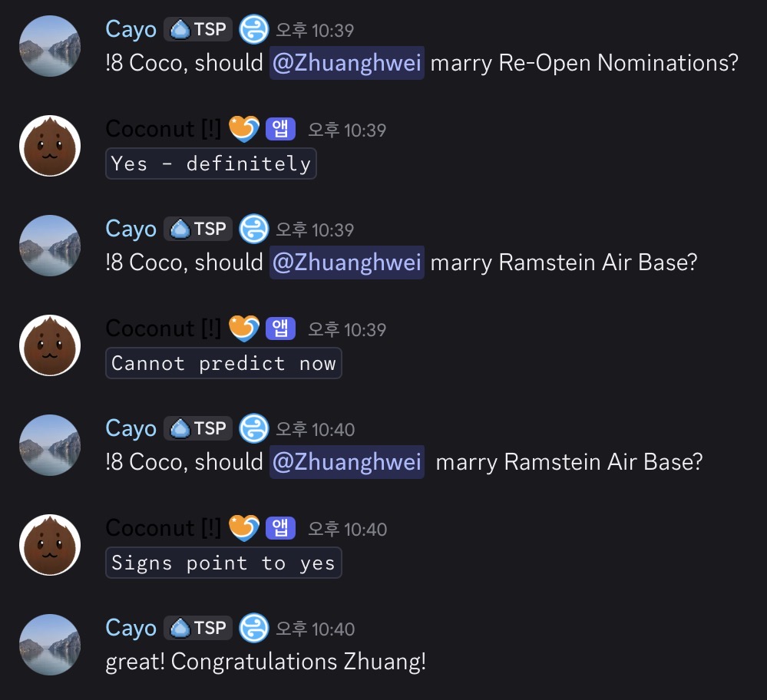Click the 앱 badge above 'Cannot predict now'
The width and height of the screenshot is (767, 700).
[280, 329]
